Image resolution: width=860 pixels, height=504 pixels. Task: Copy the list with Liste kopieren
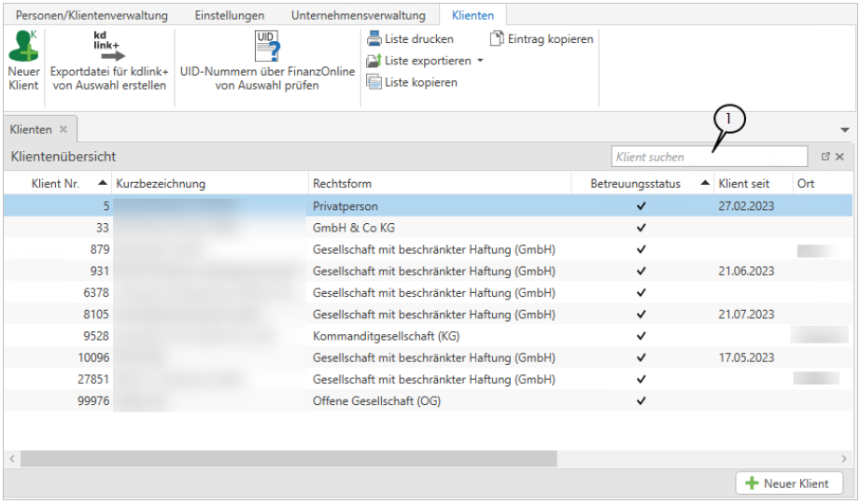[374, 82]
